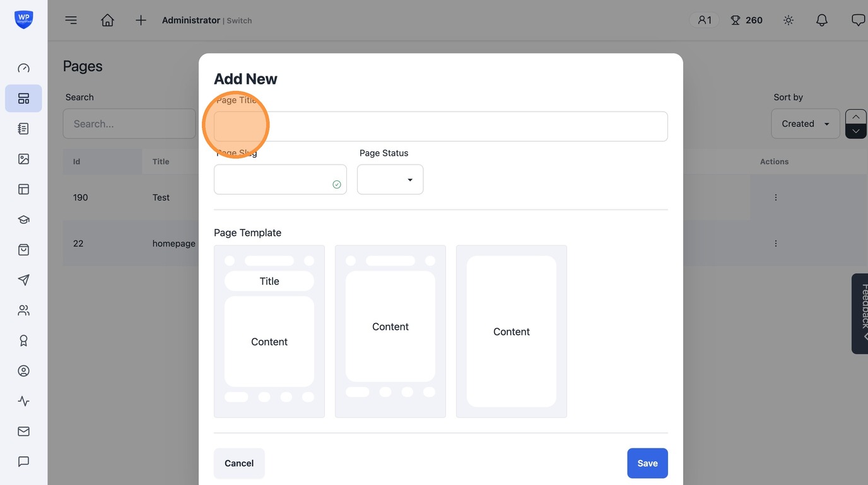Open notifications bell icon

[822, 20]
